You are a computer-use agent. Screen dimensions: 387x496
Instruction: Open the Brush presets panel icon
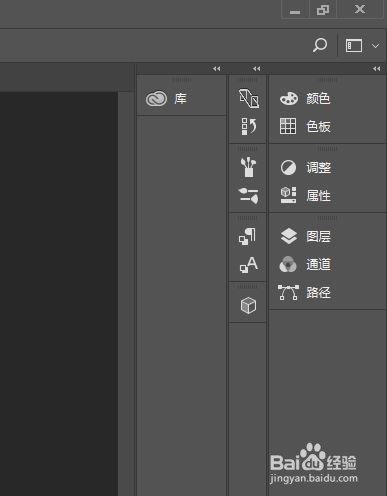click(248, 167)
